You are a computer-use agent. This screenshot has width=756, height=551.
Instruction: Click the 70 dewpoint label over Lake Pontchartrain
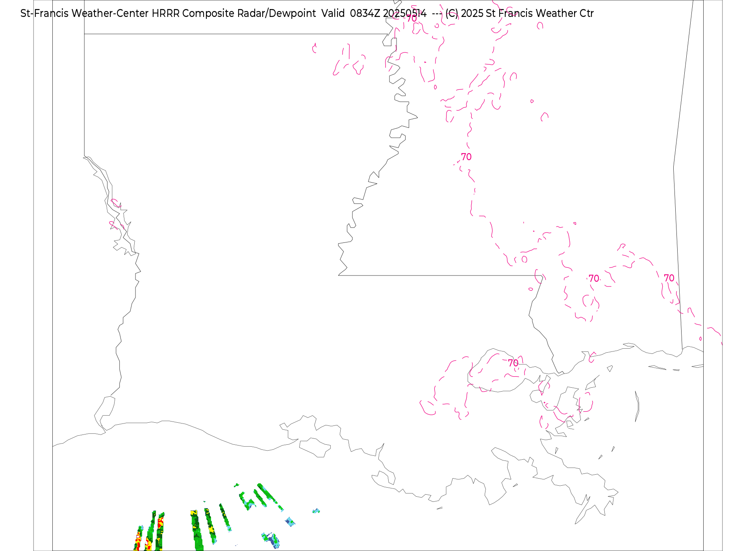click(513, 363)
